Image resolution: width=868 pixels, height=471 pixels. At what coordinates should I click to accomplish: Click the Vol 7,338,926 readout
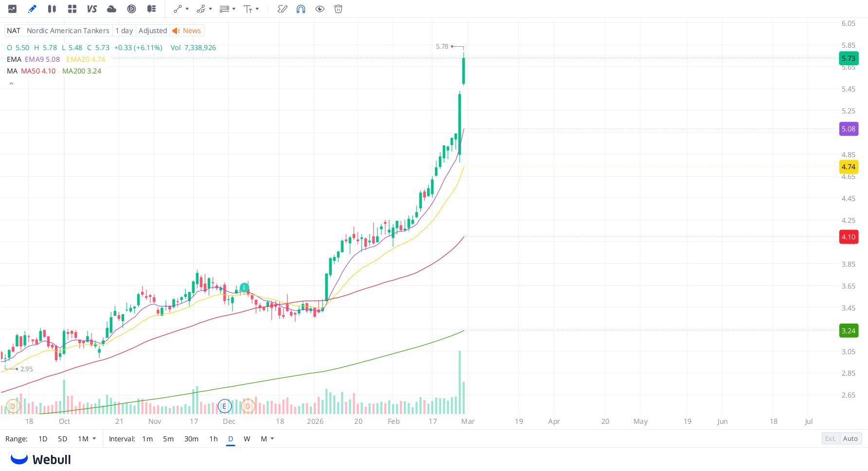click(x=193, y=48)
